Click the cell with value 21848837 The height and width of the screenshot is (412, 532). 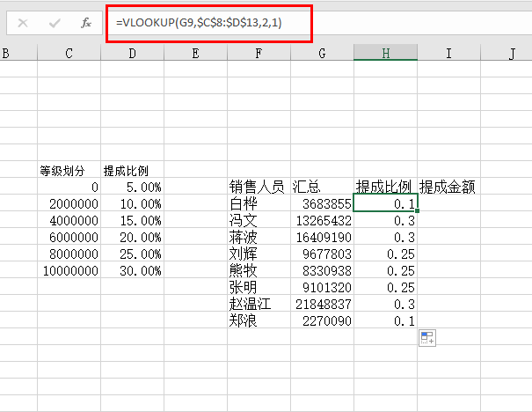click(x=322, y=305)
